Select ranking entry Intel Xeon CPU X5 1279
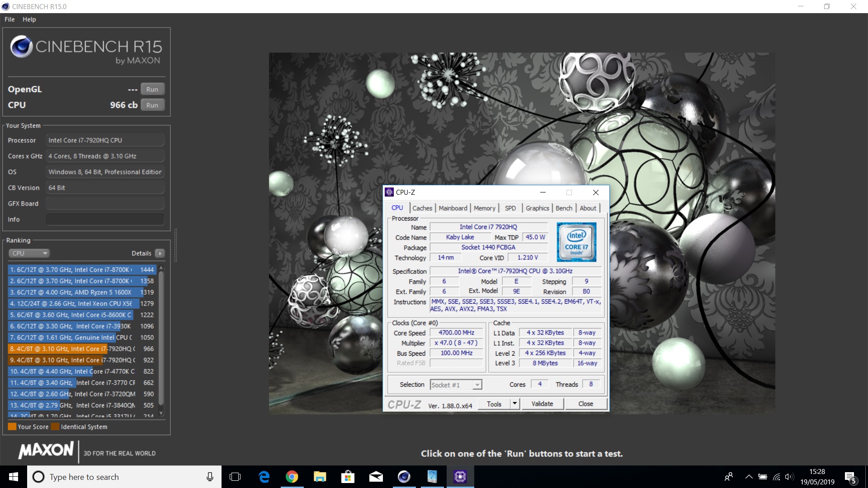The width and height of the screenshot is (868, 488). tap(82, 304)
